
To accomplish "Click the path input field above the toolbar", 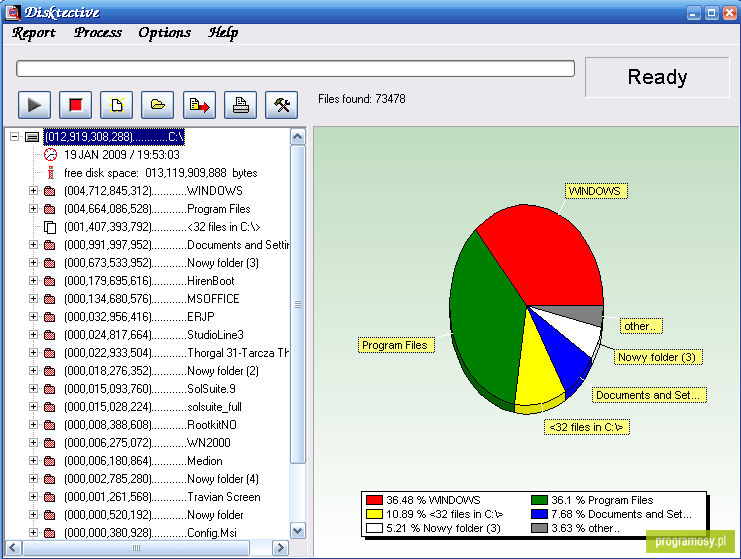I will click(x=295, y=69).
